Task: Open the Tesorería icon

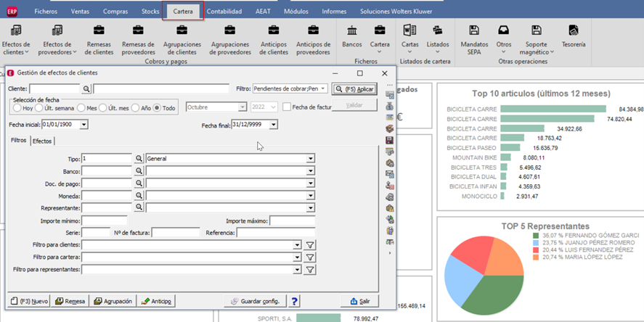Action: coord(574,30)
